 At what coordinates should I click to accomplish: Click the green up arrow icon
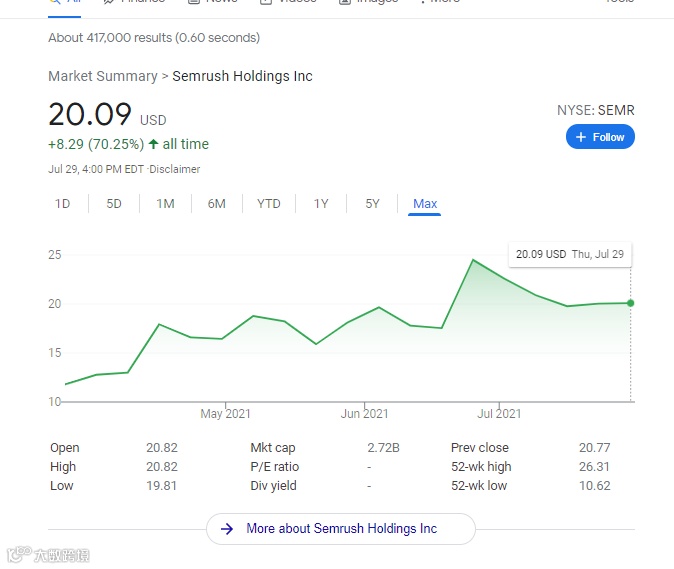153,144
